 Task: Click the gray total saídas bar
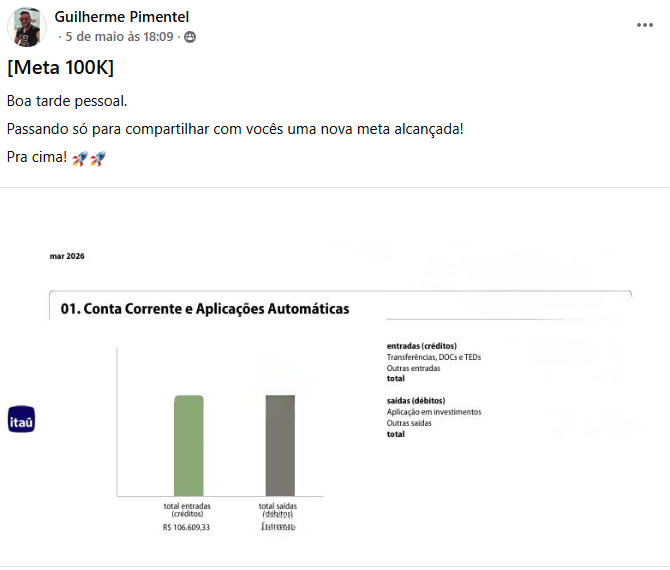[280, 446]
